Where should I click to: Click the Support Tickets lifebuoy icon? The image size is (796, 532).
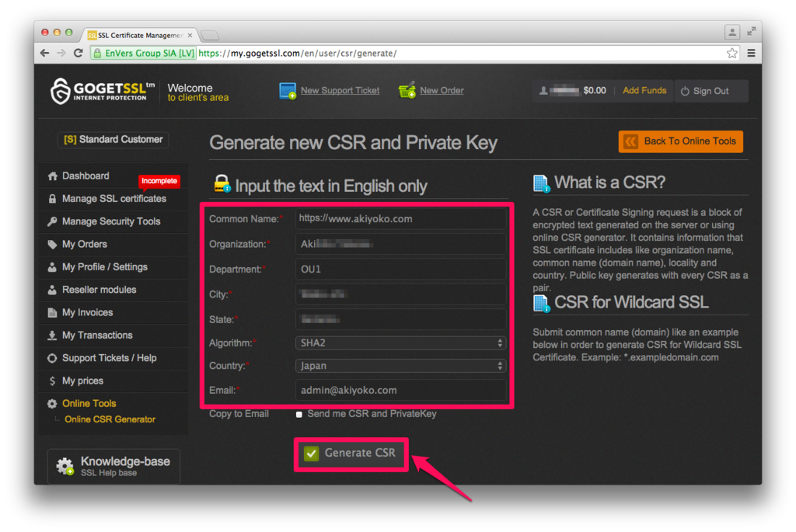pyautogui.click(x=52, y=358)
